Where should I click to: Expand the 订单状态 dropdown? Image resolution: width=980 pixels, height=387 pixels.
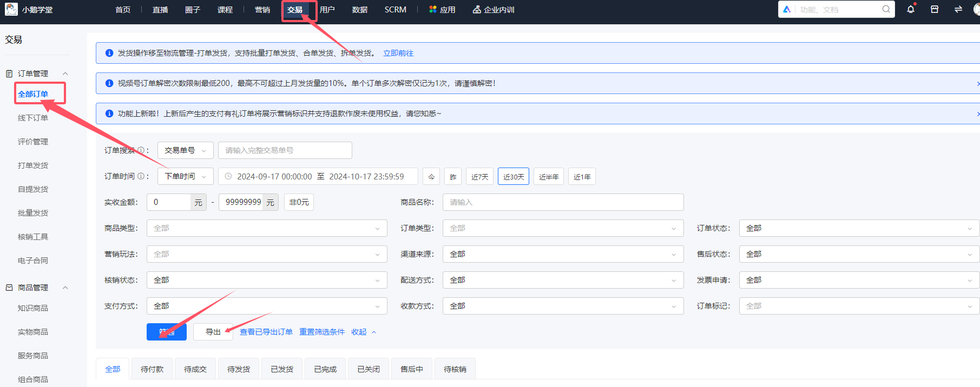pyautogui.click(x=859, y=228)
